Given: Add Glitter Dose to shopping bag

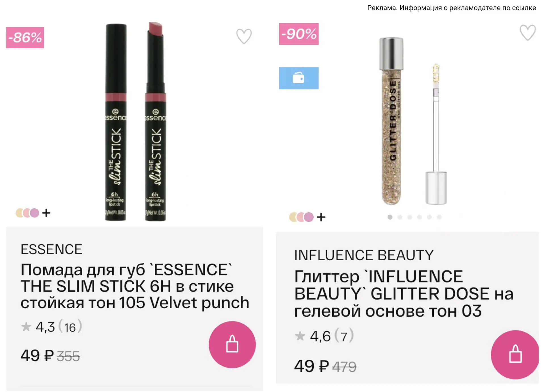Looking at the screenshot, I should click(515, 355).
